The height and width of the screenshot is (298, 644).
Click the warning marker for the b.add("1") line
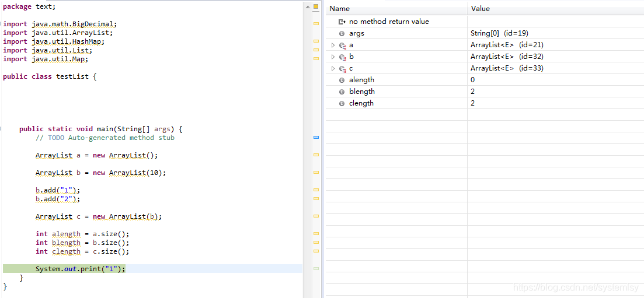click(316, 190)
